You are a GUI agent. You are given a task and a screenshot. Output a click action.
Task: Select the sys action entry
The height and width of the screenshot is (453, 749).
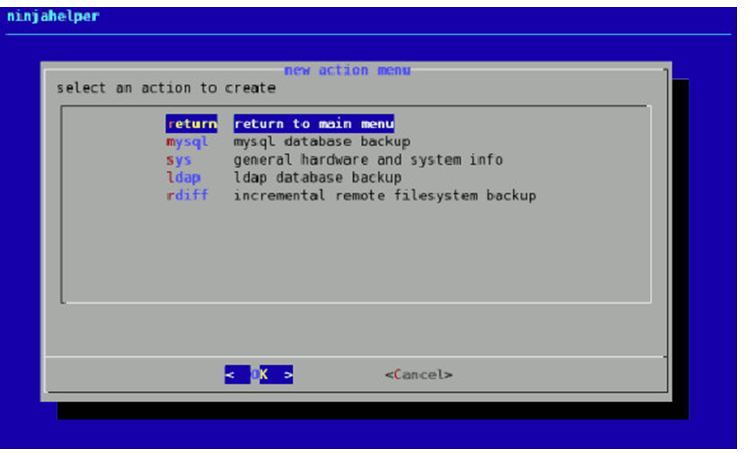pos(179,160)
